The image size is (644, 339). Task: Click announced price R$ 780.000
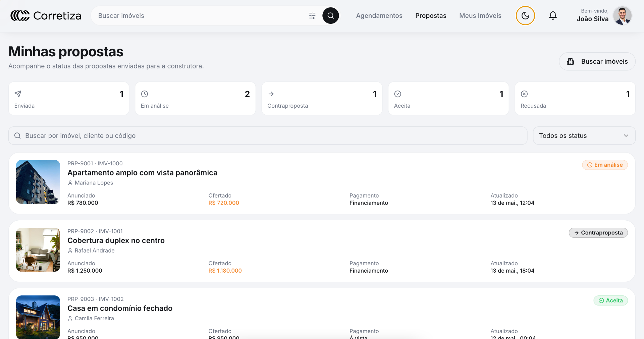[83, 203]
